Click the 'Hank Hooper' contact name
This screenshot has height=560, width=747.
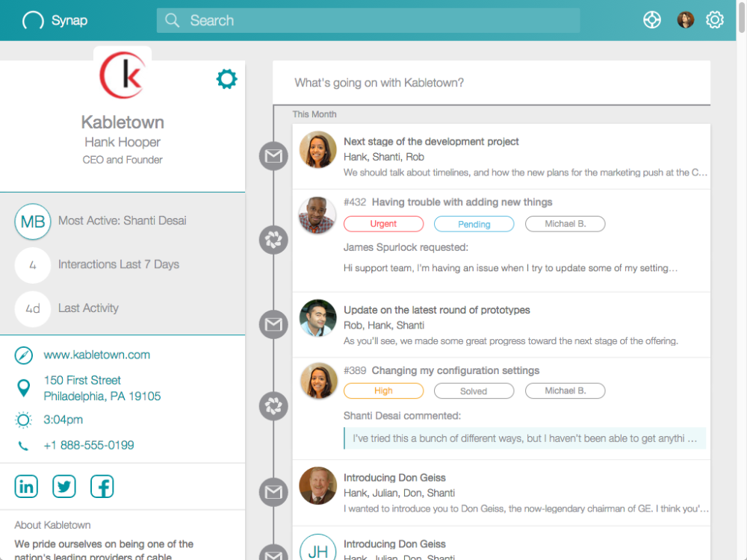point(123,142)
